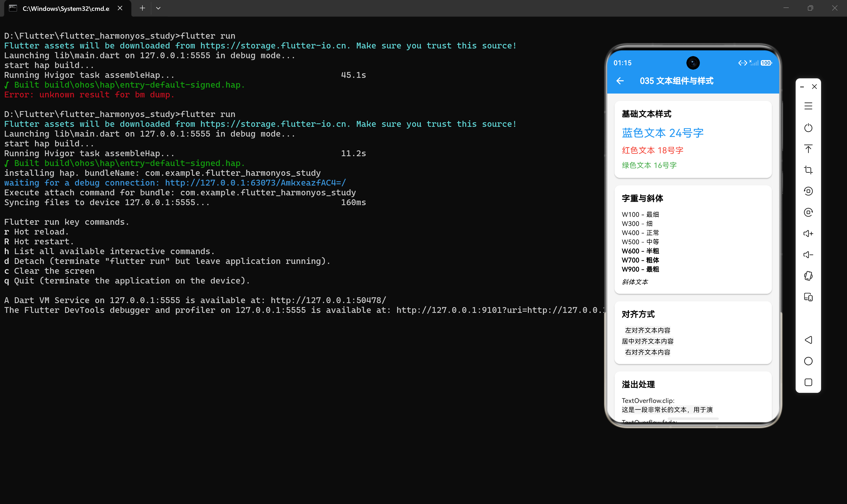The height and width of the screenshot is (504, 847).
Task: Click the phone clock showing 01:15
Action: (622, 63)
